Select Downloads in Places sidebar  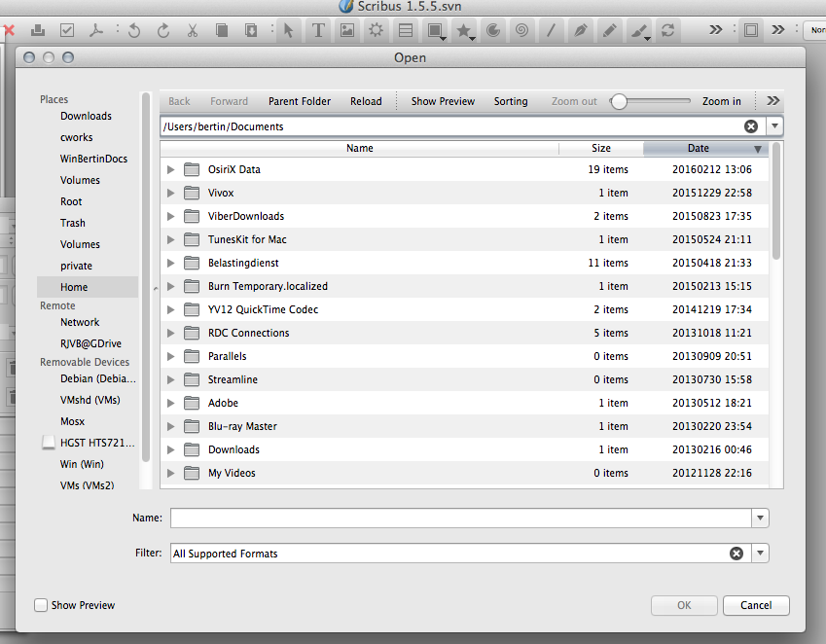coord(86,116)
